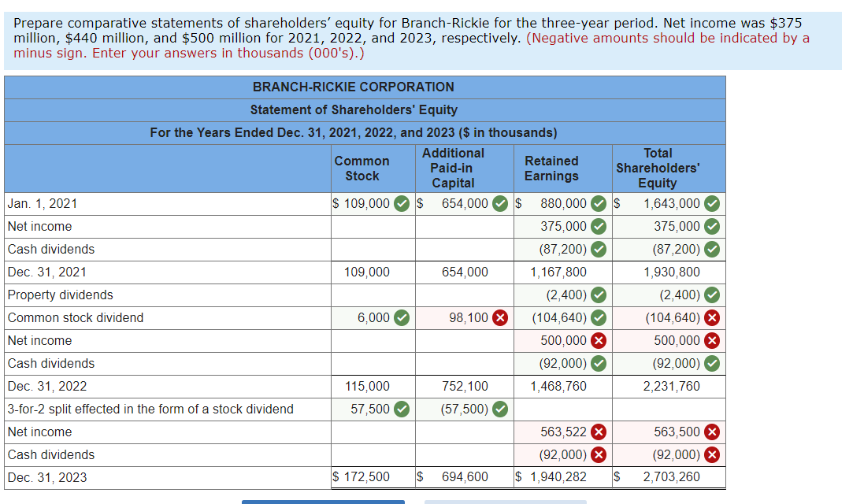Screen dimensions: 864x504
Task: Click the 500,000 net income cell to edit
Action: (x=559, y=340)
